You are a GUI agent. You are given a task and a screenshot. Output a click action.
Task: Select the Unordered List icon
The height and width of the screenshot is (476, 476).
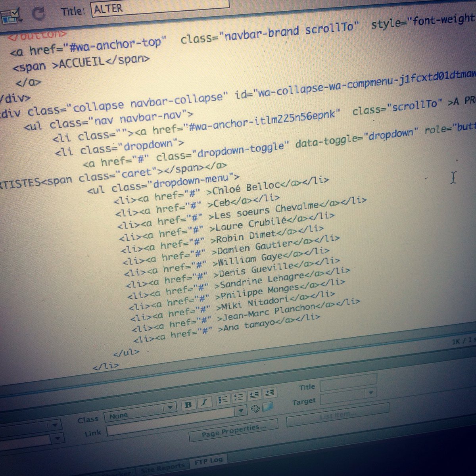click(x=223, y=399)
